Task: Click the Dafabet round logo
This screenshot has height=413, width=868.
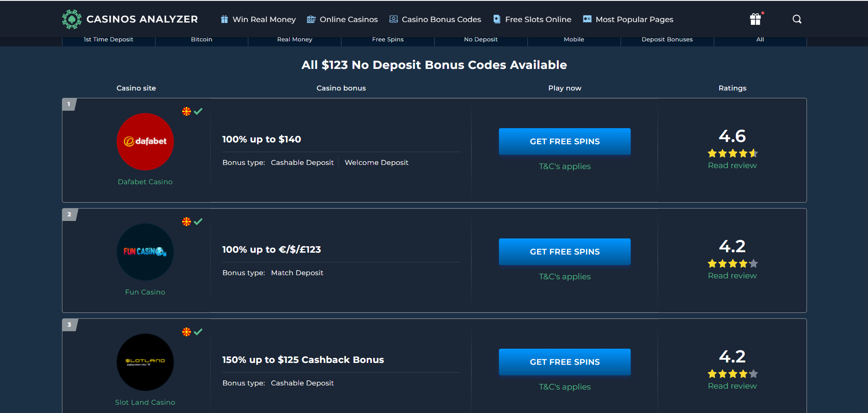Action: pyautogui.click(x=145, y=141)
